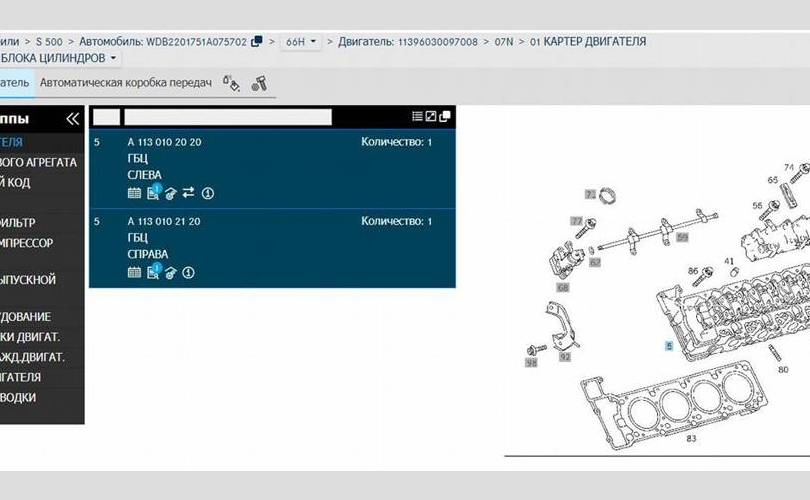The height and width of the screenshot is (500, 810).
Task: Click circled info icon for ГБЦ СЛЕВА
Action: [x=208, y=192]
